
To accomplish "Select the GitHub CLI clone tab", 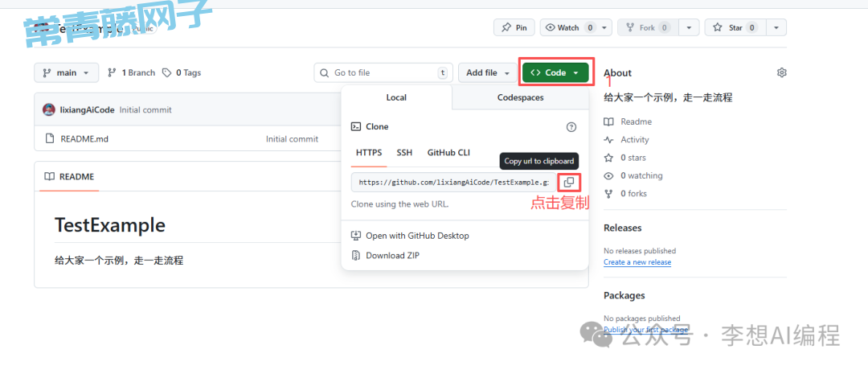I will 448,152.
